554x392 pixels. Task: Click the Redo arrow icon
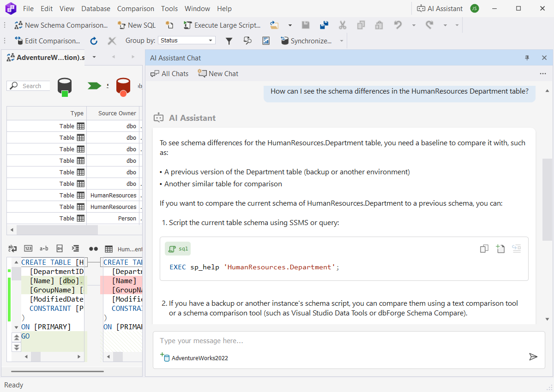point(429,25)
